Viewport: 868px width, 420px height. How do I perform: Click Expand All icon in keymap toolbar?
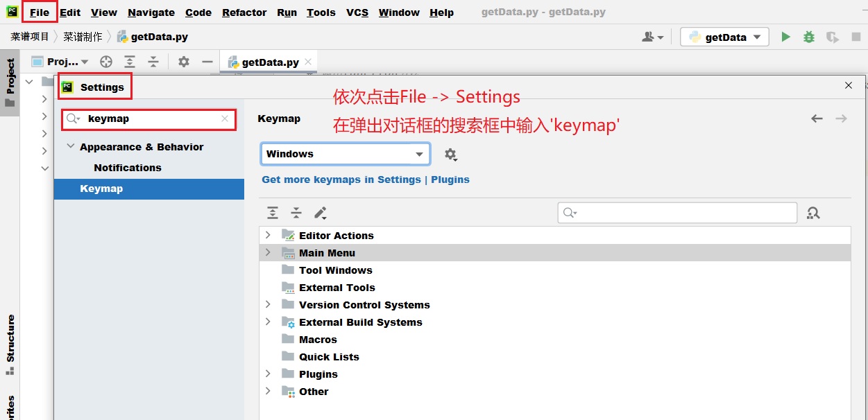point(273,213)
